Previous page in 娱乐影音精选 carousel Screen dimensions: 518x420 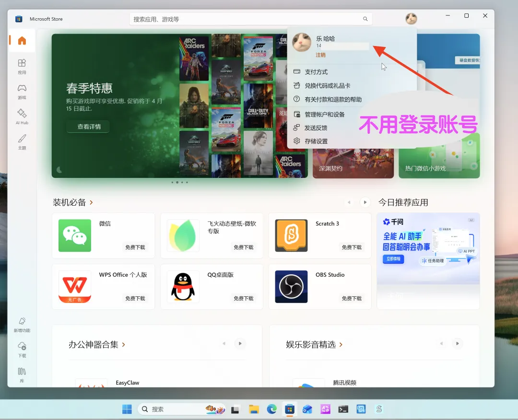(441, 343)
